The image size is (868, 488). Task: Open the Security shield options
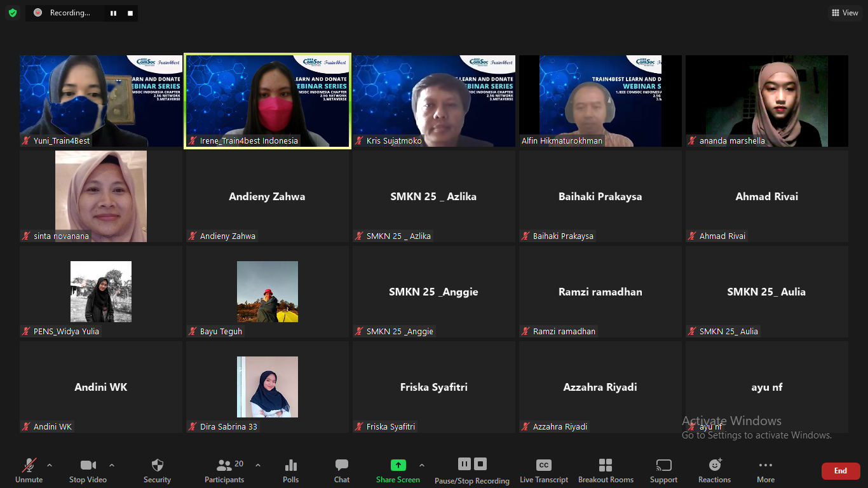[157, 470]
